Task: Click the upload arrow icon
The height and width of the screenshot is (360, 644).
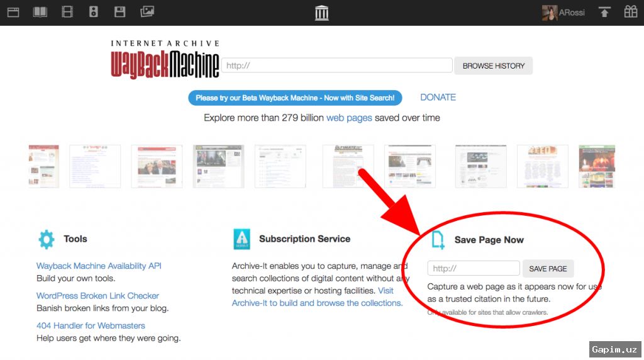Action: [604, 12]
